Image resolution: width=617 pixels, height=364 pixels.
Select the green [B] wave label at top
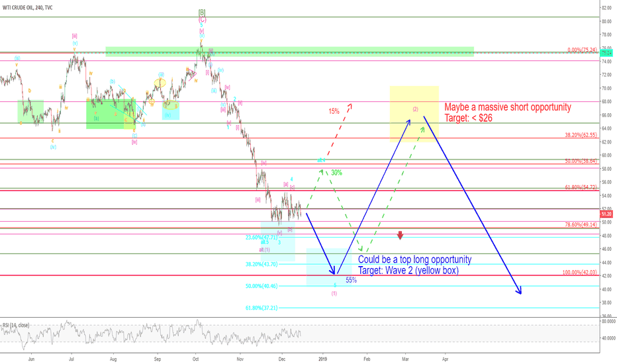coord(202,13)
